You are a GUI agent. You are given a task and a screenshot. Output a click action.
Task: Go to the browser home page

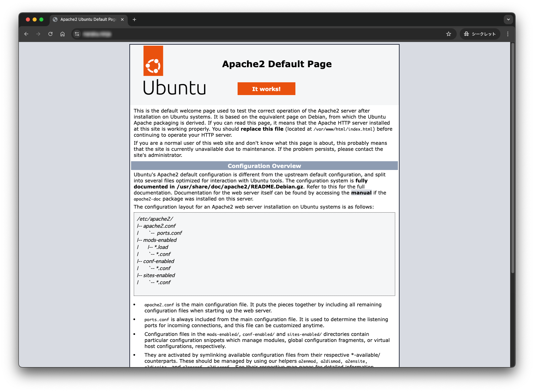63,34
